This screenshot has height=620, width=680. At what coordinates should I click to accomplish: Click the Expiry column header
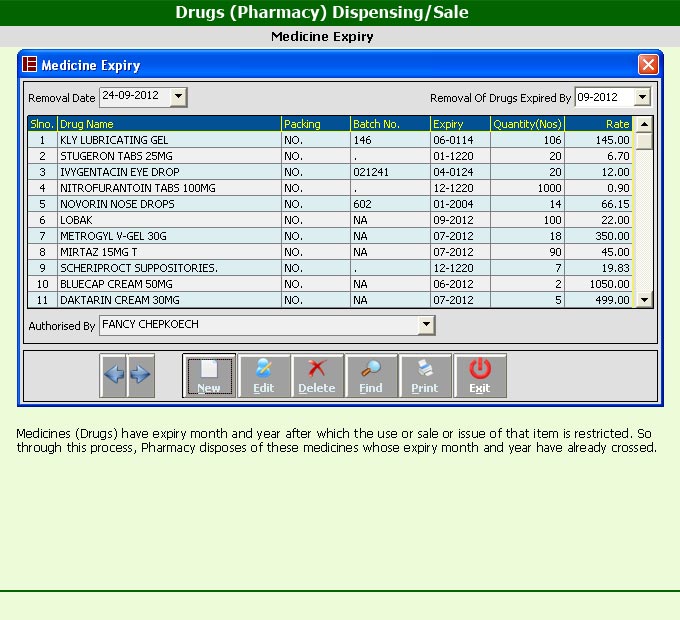(461, 124)
